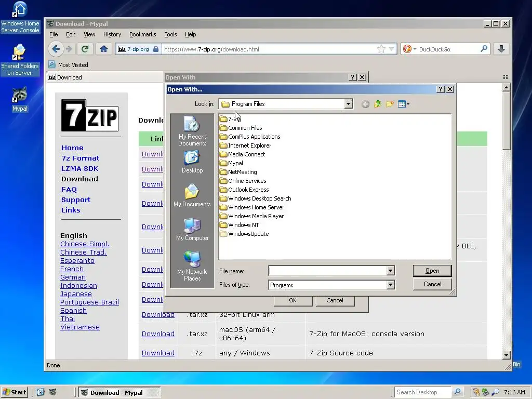Click the Show Desktop quick launch icon

(x=41, y=392)
